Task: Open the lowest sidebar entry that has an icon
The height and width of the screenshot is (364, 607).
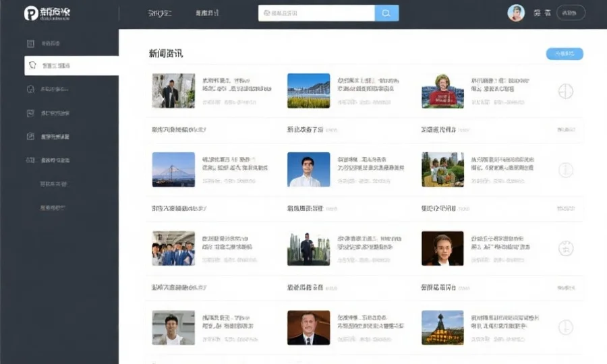Action: click(x=48, y=160)
